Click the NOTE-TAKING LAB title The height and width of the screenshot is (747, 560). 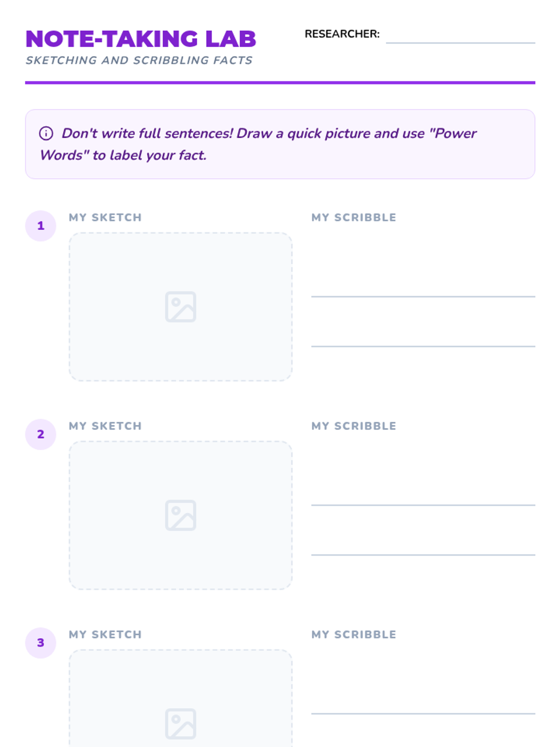[x=140, y=39]
